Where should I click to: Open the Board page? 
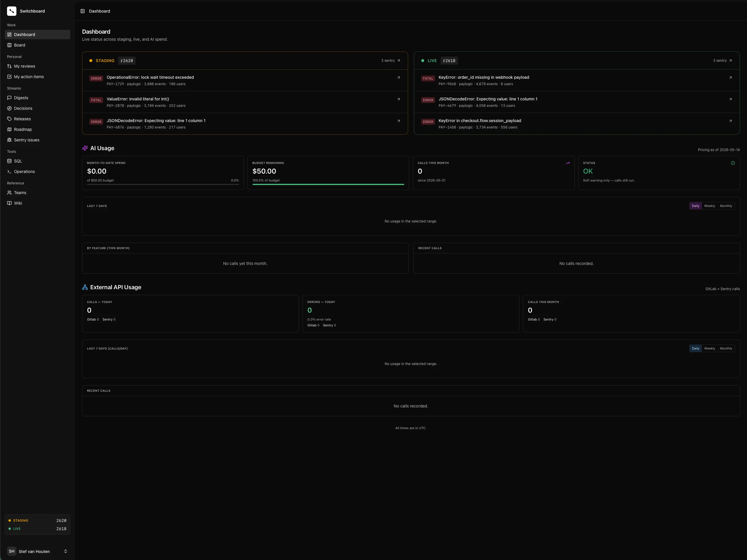coord(37,45)
